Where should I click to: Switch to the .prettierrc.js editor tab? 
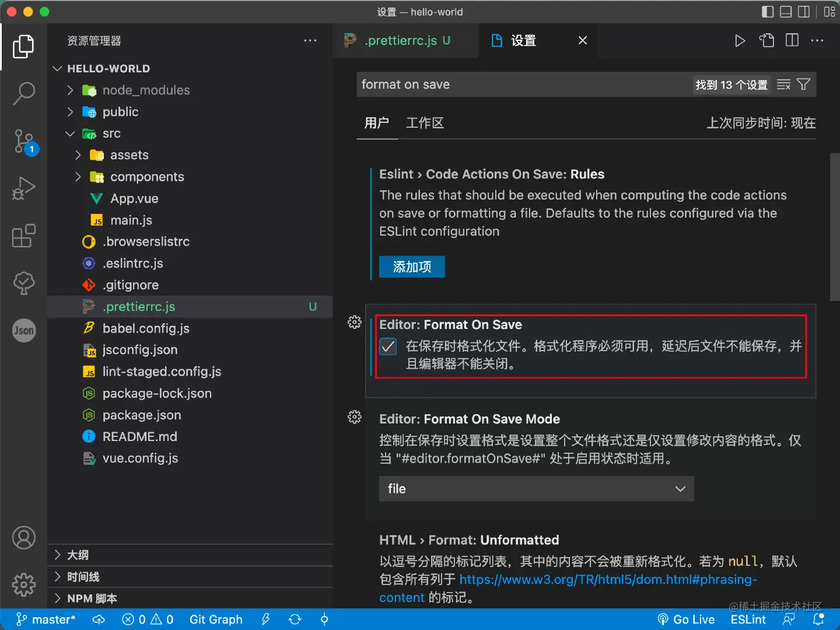tap(406, 41)
